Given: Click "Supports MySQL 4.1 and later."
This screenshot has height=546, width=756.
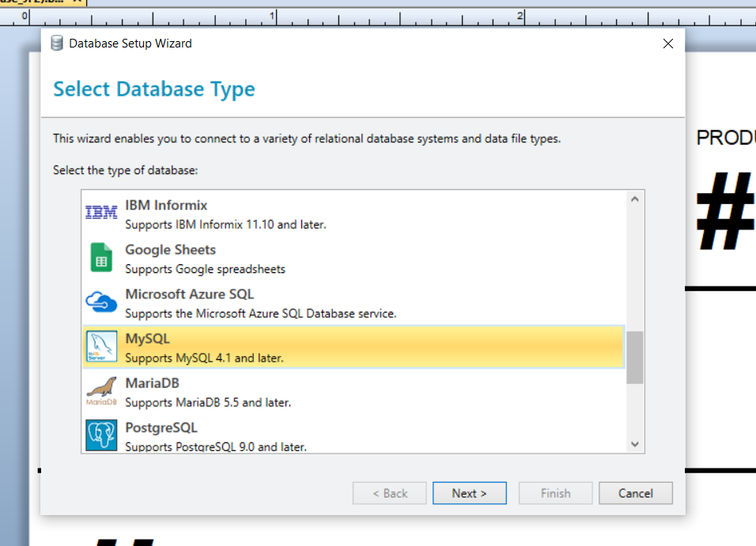Looking at the screenshot, I should click(x=205, y=358).
